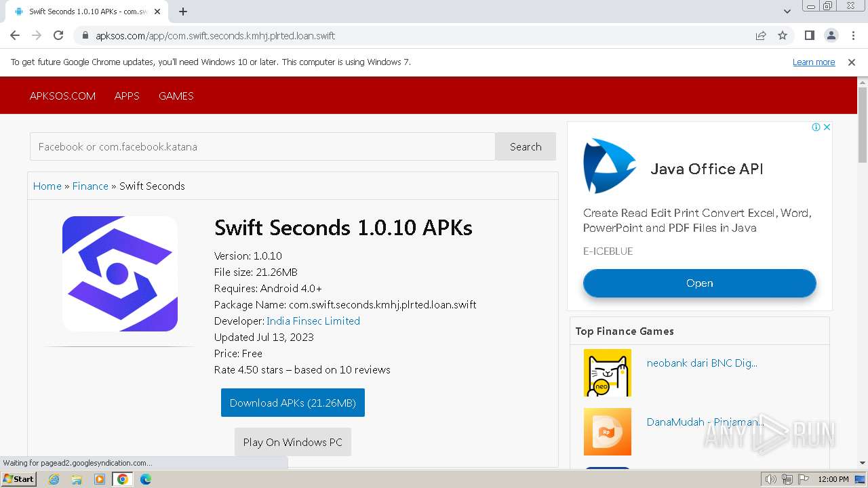
Task: Click the Search button
Action: click(x=526, y=146)
